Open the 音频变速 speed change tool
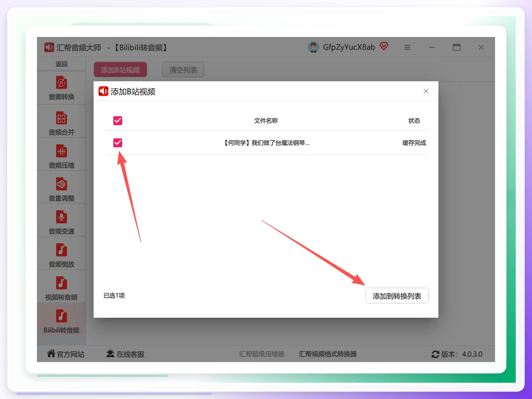 (62, 221)
